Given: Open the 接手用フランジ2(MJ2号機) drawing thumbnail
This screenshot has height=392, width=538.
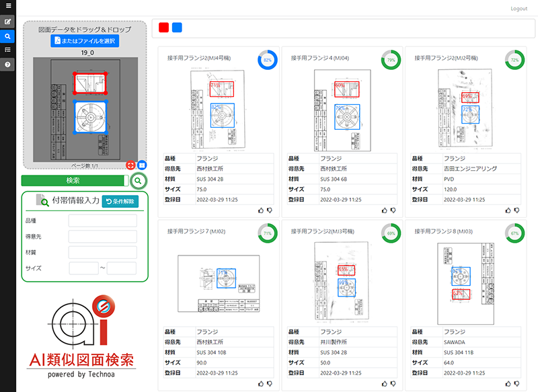Looking at the screenshot, I should [465, 109].
